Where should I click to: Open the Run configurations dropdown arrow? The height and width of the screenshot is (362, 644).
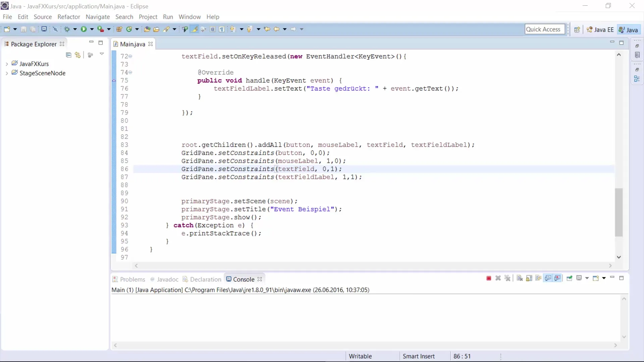pyautogui.click(x=92, y=29)
